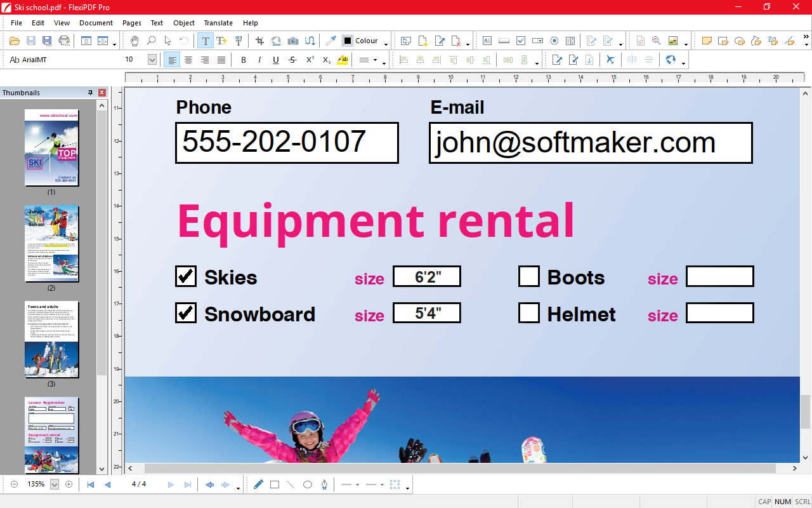Go to the first page
The width and height of the screenshot is (812, 508).
[x=91, y=485]
